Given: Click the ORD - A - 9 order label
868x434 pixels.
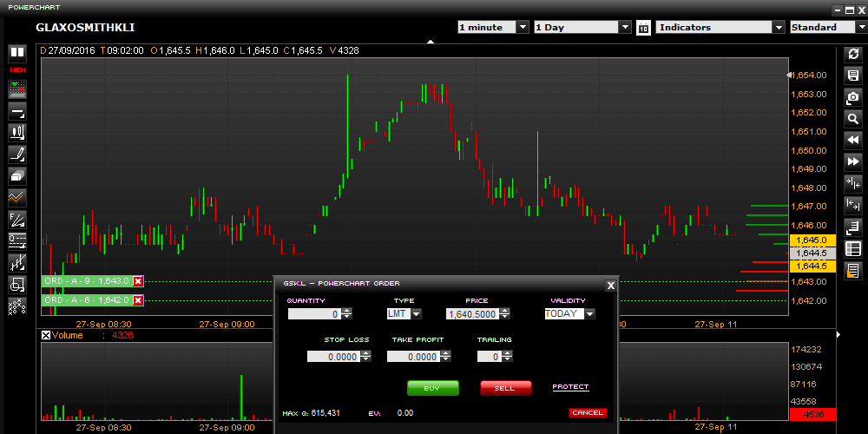Looking at the screenshot, I should tap(87, 281).
